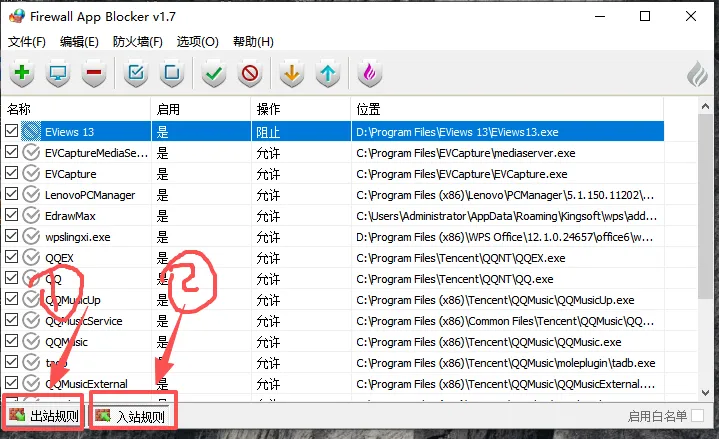Click the blue up arrow Move up icon
Viewport: 719px width, 439px height.
click(328, 73)
